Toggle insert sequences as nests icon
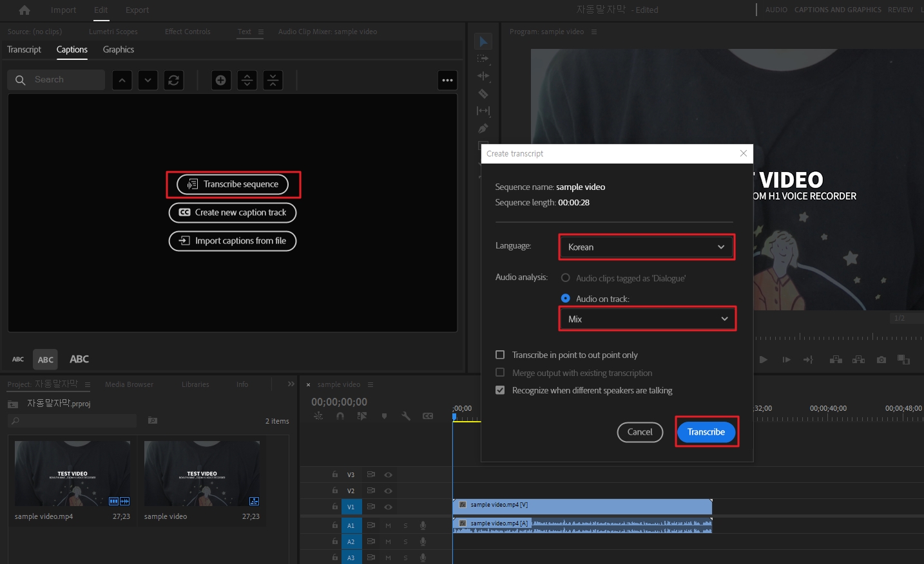 coord(318,417)
